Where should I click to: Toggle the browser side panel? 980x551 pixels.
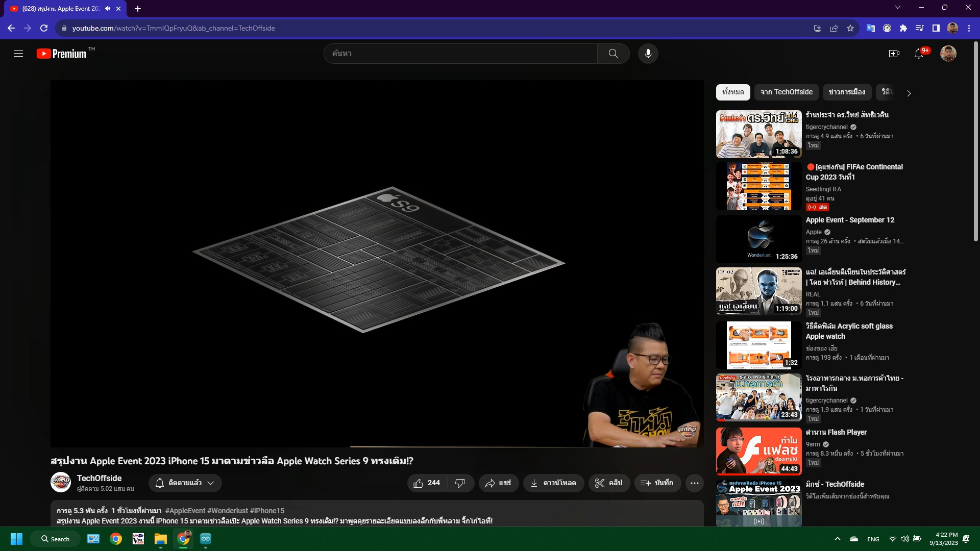[x=936, y=28]
